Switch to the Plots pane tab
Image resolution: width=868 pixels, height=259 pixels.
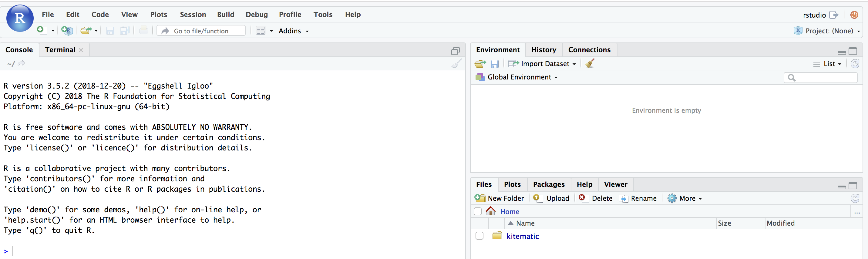[512, 185]
